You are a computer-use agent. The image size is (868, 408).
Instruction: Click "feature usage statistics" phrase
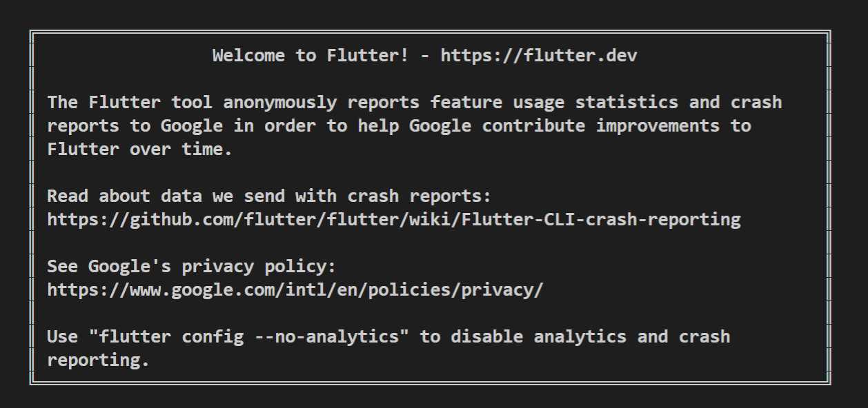(x=555, y=103)
